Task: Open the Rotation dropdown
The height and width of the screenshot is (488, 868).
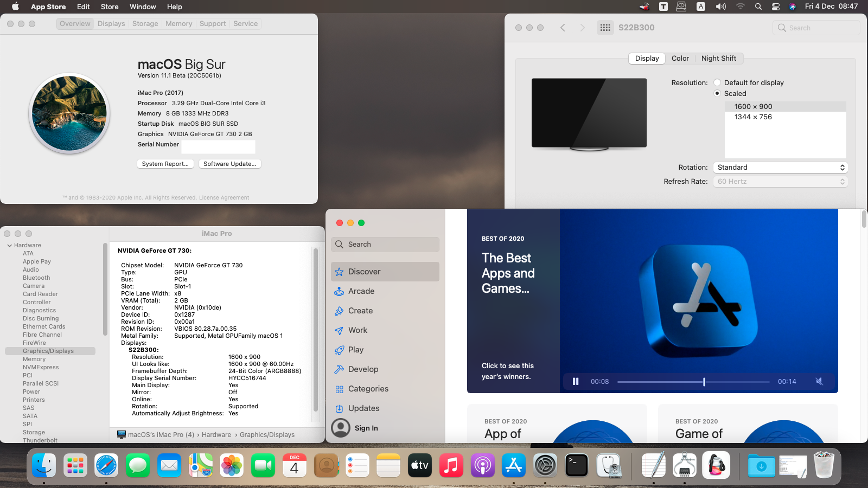Action: pos(780,168)
